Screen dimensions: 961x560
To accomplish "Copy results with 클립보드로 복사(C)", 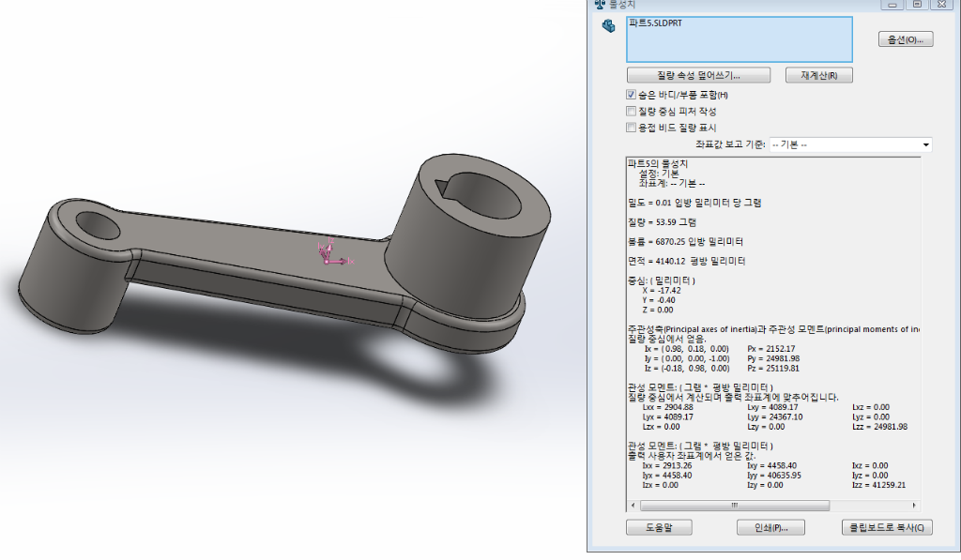I will tap(887, 527).
